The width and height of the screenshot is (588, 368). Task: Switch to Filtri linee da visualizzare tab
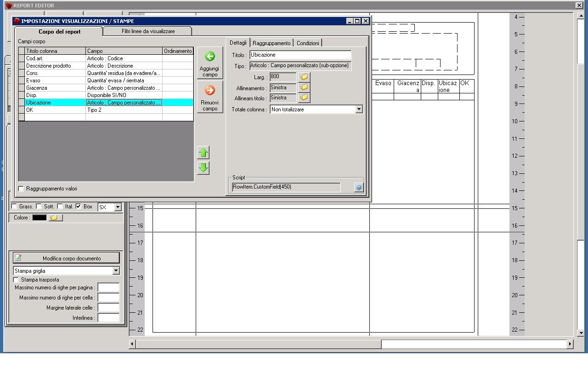(x=148, y=31)
